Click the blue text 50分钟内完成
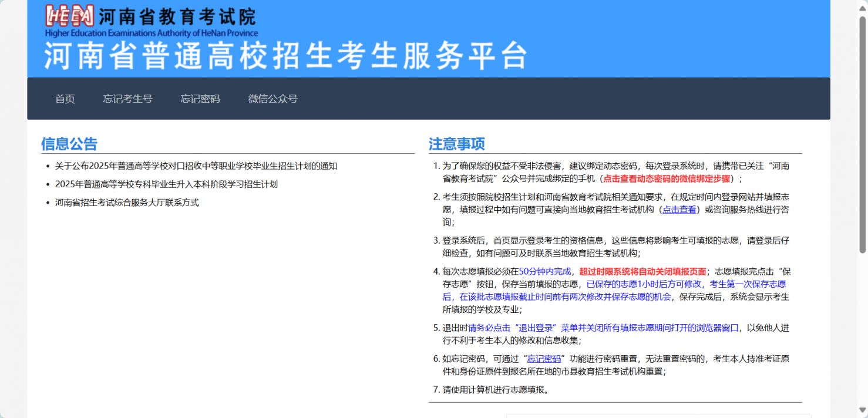Screen dimensions: 868x418 [x=545, y=272]
